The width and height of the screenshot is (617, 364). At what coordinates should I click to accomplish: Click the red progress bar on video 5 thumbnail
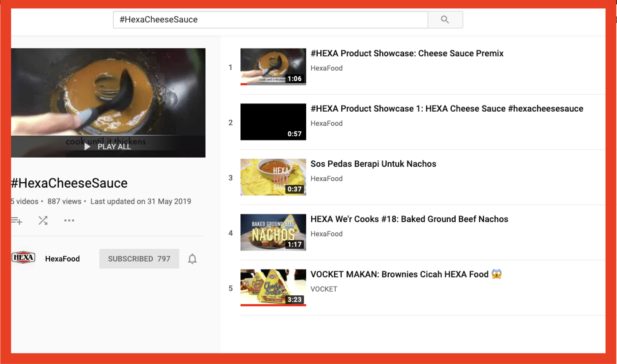click(x=273, y=305)
